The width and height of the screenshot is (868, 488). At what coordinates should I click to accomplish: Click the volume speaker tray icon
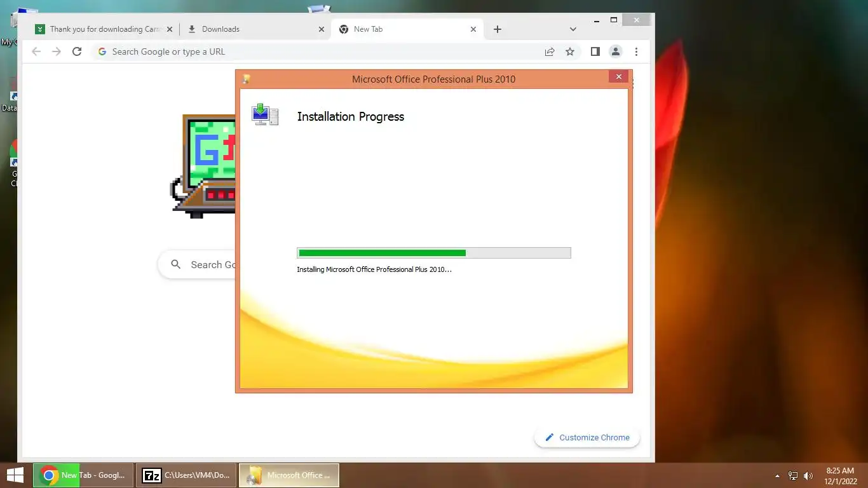click(808, 475)
